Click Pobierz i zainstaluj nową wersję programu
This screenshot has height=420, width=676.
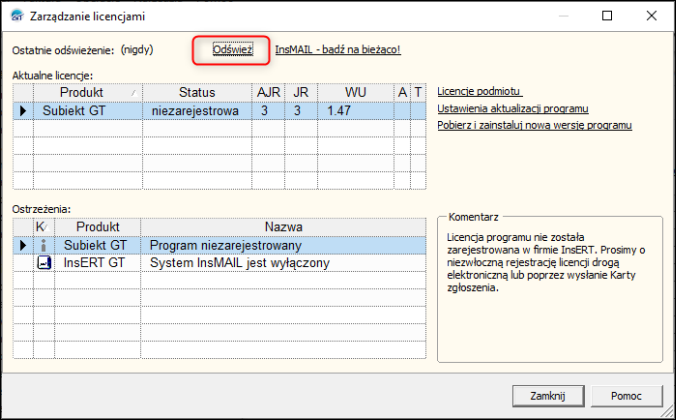click(x=535, y=125)
